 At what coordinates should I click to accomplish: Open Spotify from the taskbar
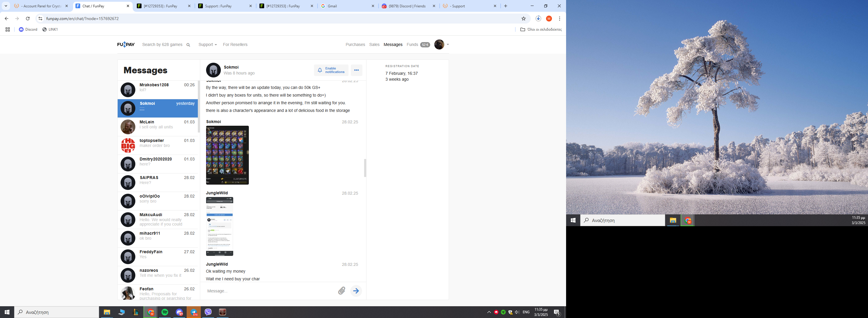[165, 312]
